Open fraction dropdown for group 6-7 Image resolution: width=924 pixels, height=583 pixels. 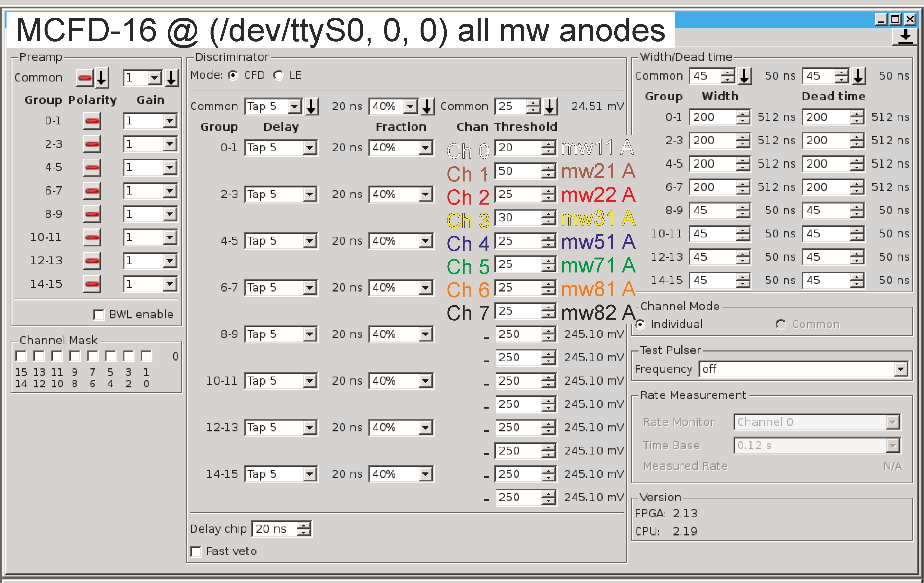[425, 288]
